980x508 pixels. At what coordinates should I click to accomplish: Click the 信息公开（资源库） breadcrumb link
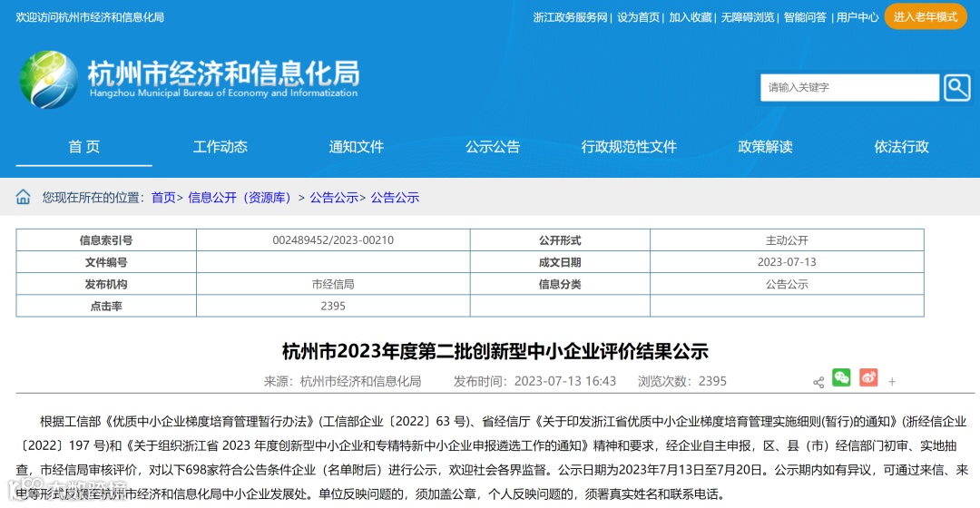click(240, 198)
